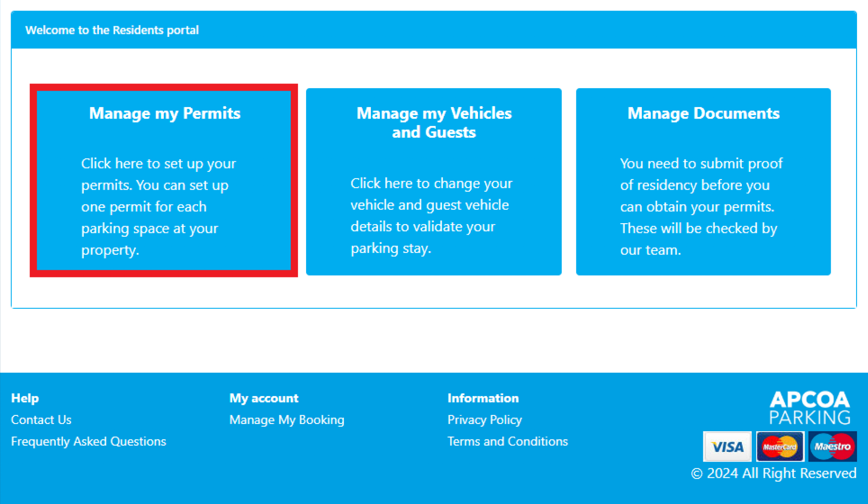This screenshot has height=504, width=868.
Task: Click the MasterCard logo icon
Action: pos(780,446)
